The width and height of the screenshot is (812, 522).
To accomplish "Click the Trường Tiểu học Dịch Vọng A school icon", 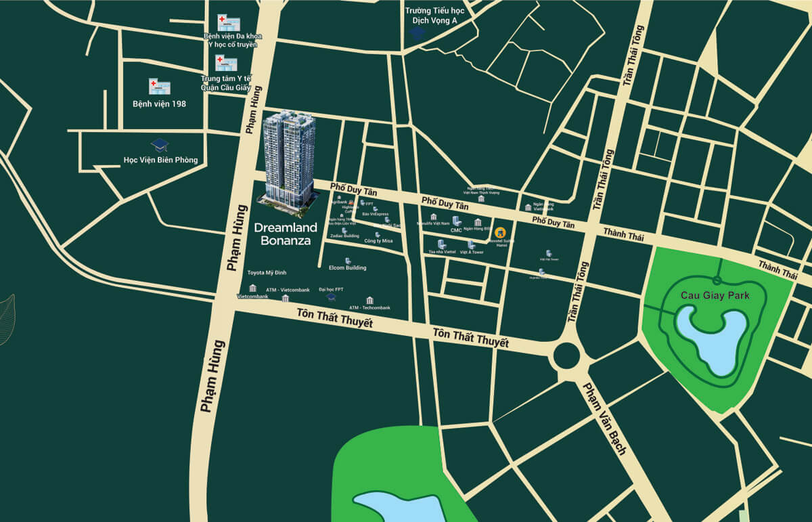I will (x=418, y=32).
